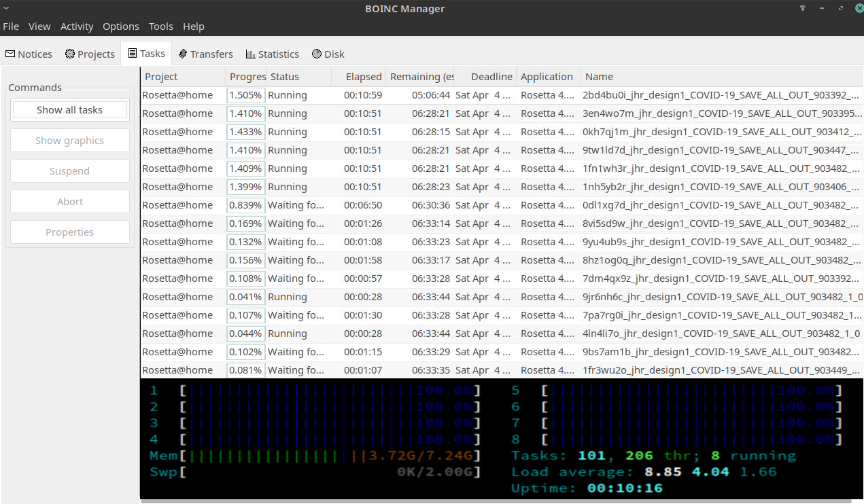The width and height of the screenshot is (864, 504).
Task: Select the task name starting with 4ln4li7o
Action: 721,334
